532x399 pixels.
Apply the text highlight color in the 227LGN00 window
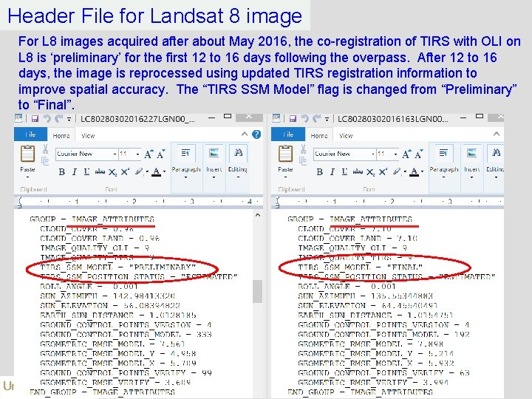pos(139,171)
